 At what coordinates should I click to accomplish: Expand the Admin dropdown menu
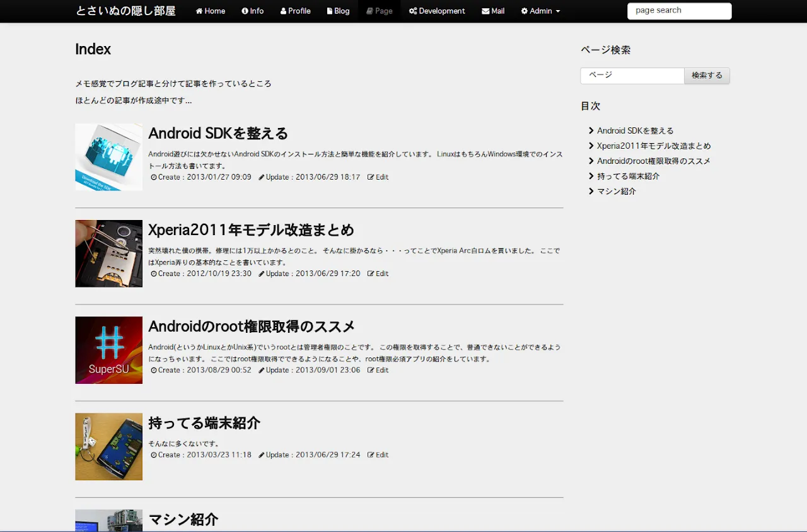tap(540, 11)
